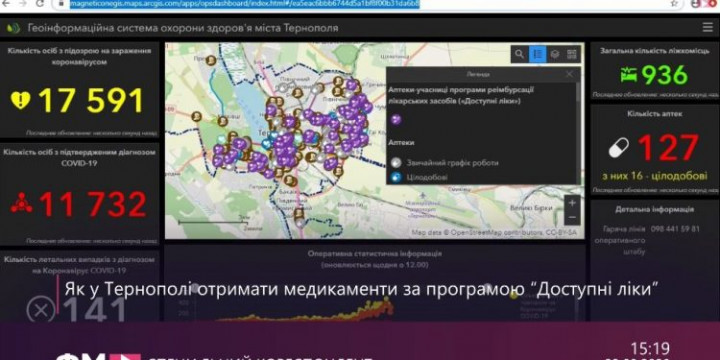Viewport: 720px width, 360px height.
Task: Toggle the map legend panel button
Action: tap(537, 54)
